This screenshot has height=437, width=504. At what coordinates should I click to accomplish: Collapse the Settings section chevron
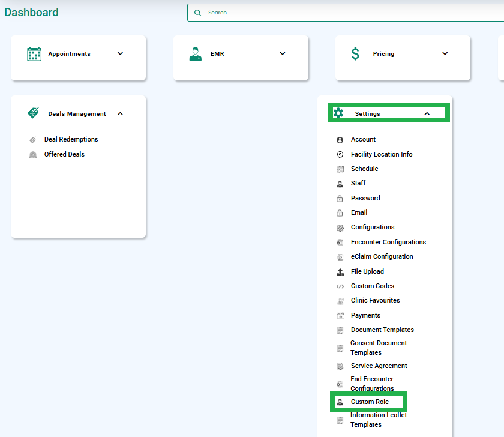[427, 113]
